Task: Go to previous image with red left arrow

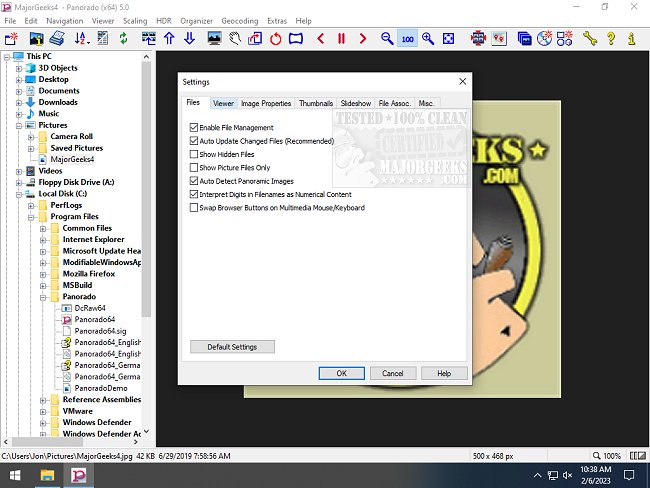Action: 320,39
